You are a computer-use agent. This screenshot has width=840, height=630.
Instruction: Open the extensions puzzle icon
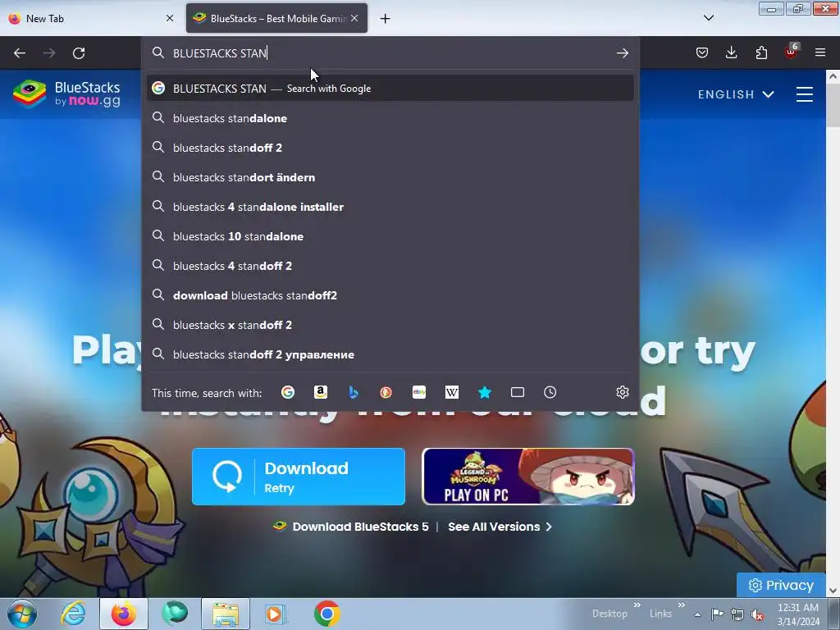tap(761, 52)
